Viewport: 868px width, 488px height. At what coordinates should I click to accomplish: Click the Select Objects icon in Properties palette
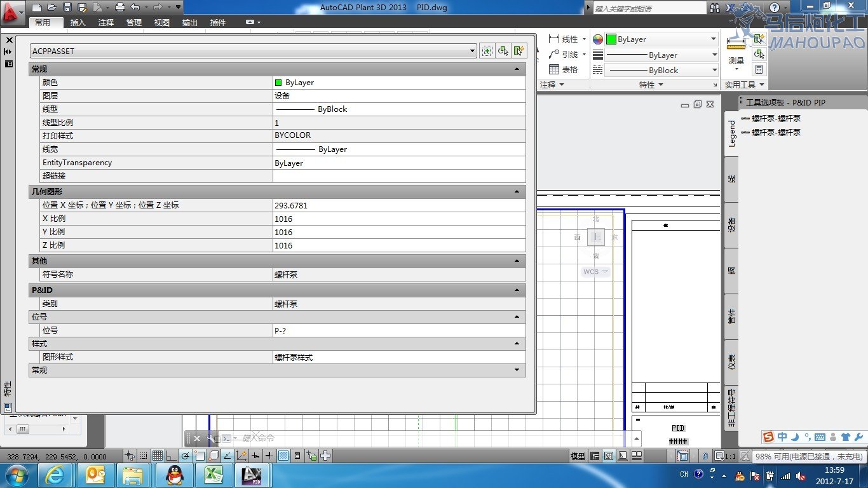[x=503, y=51]
